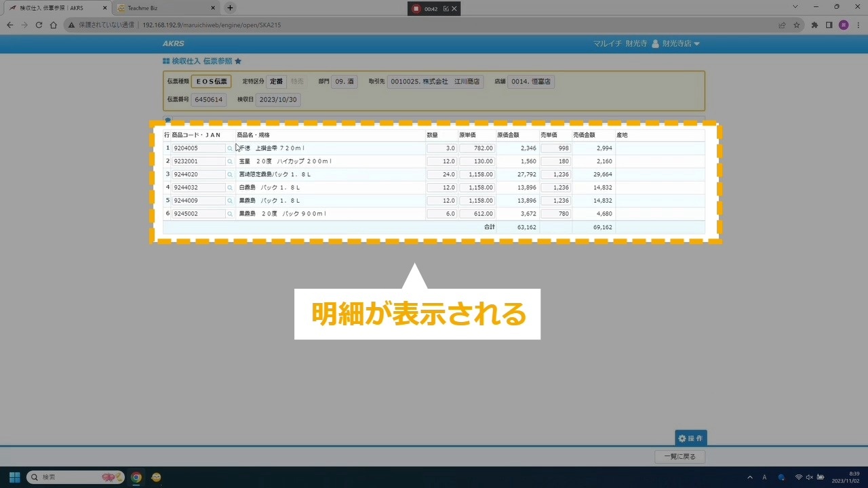Open Chrome from the Windows taskbar
The width and height of the screenshot is (868, 488).
point(136,477)
